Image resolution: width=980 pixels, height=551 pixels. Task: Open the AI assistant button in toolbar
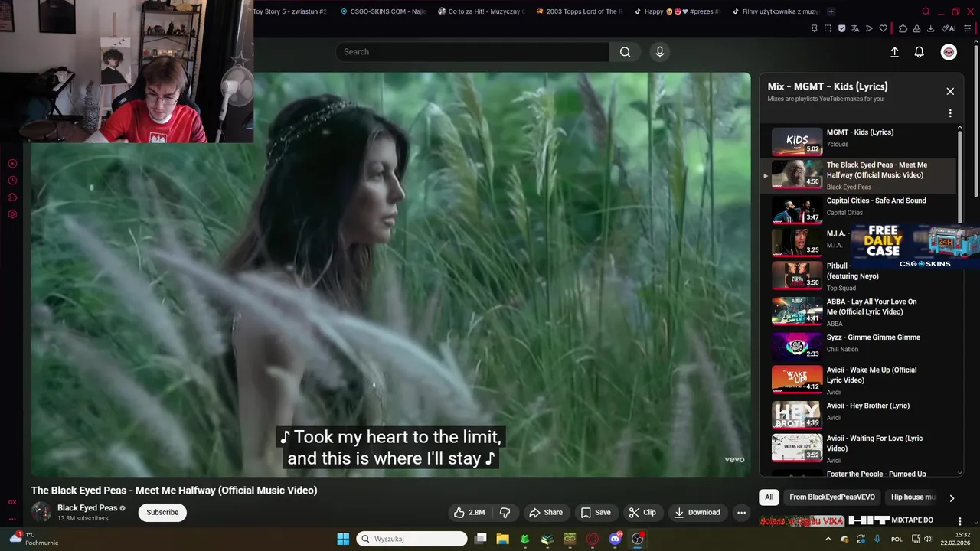click(x=949, y=28)
